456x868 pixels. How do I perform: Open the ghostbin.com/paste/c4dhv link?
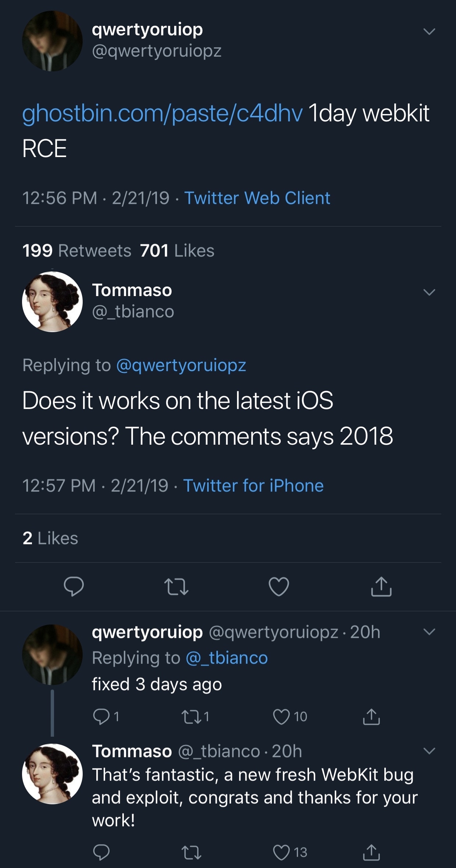click(x=162, y=113)
